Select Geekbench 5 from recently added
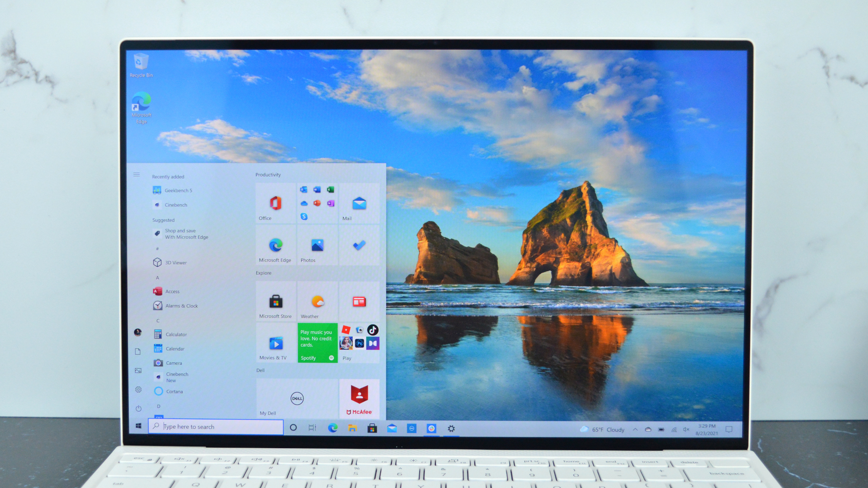 click(x=178, y=190)
